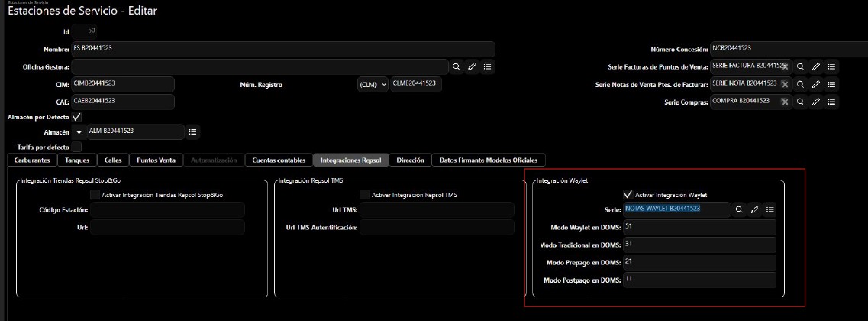Image resolution: width=868 pixels, height=321 pixels.
Task: Clear Serie Notas de Venta value
Action: click(785, 84)
